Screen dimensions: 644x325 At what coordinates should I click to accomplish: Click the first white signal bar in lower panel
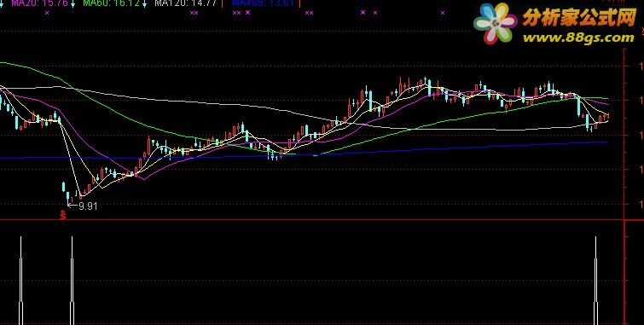[x=21, y=281]
